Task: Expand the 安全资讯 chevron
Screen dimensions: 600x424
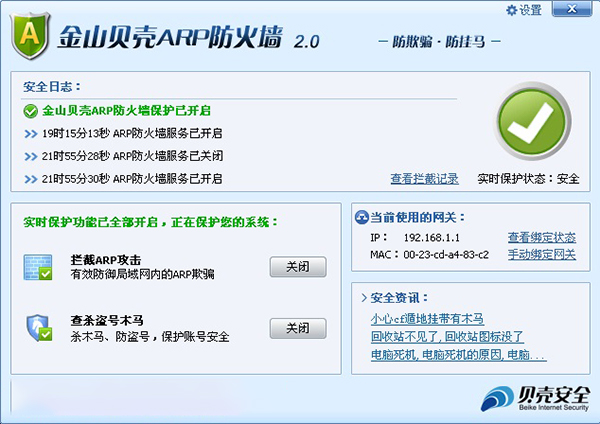Action: click(364, 298)
